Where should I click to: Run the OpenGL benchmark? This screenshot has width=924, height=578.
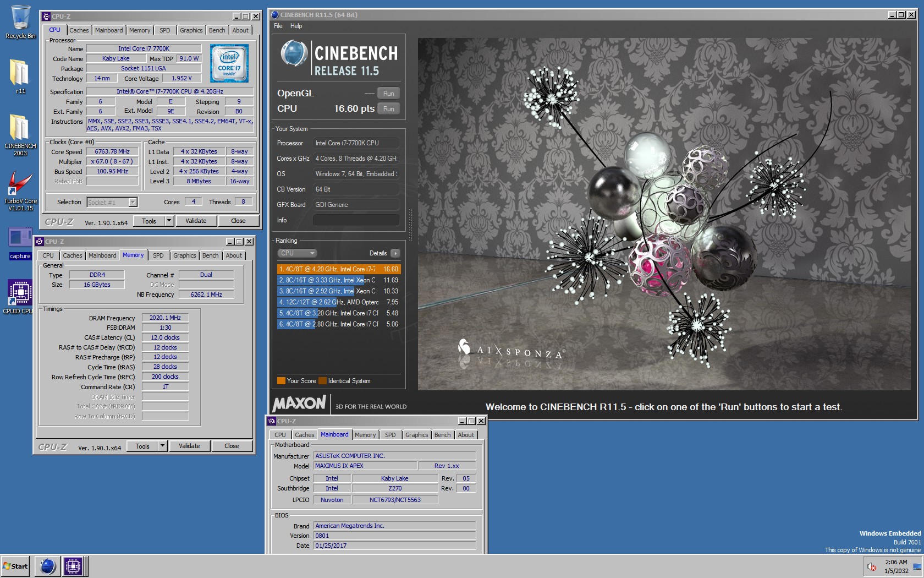[388, 94]
